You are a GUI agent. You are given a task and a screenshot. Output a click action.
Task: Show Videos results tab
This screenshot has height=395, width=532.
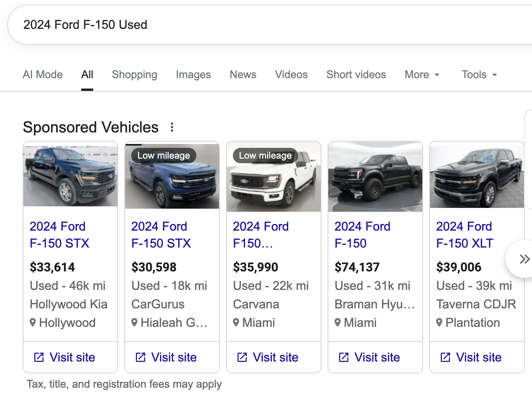click(291, 75)
